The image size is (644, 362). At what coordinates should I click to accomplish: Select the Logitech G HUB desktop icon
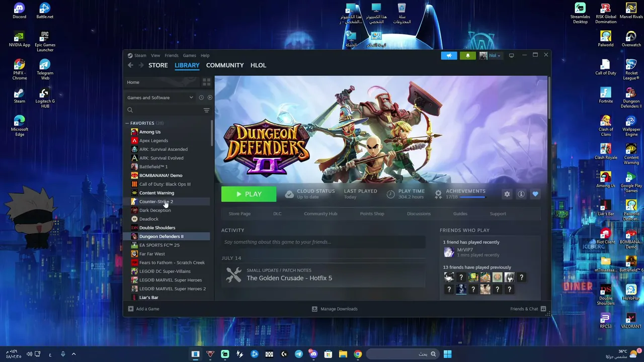pos(45,98)
